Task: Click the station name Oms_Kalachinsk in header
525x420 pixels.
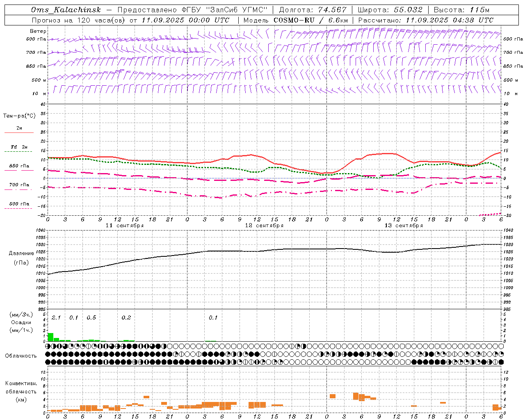Action: (x=66, y=10)
